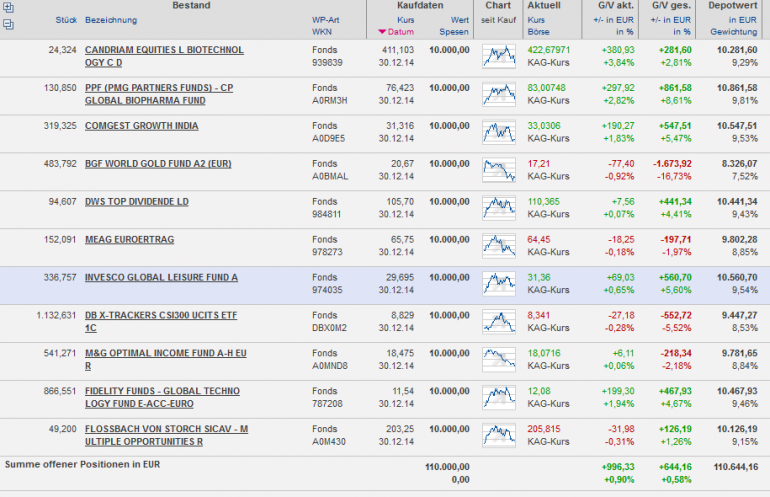
Task: Click loss value -1.673,92 of BGF Gold
Action: click(x=672, y=164)
